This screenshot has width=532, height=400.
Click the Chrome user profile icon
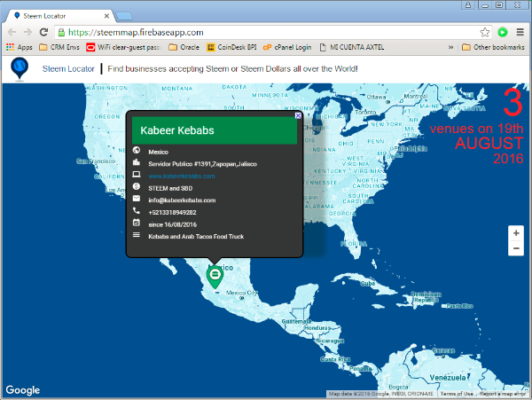468,4
